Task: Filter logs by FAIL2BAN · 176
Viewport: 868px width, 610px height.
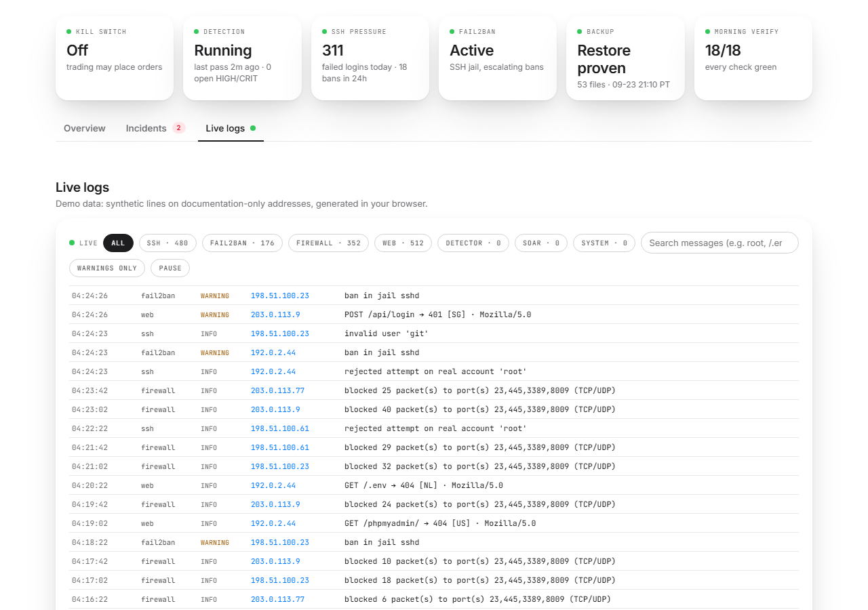Action: 242,243
